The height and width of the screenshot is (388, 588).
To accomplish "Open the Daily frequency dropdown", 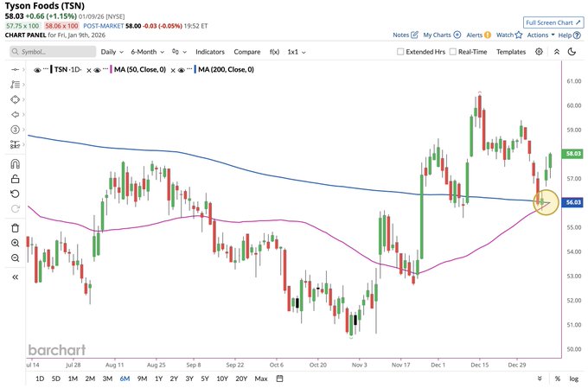I will [x=112, y=52].
